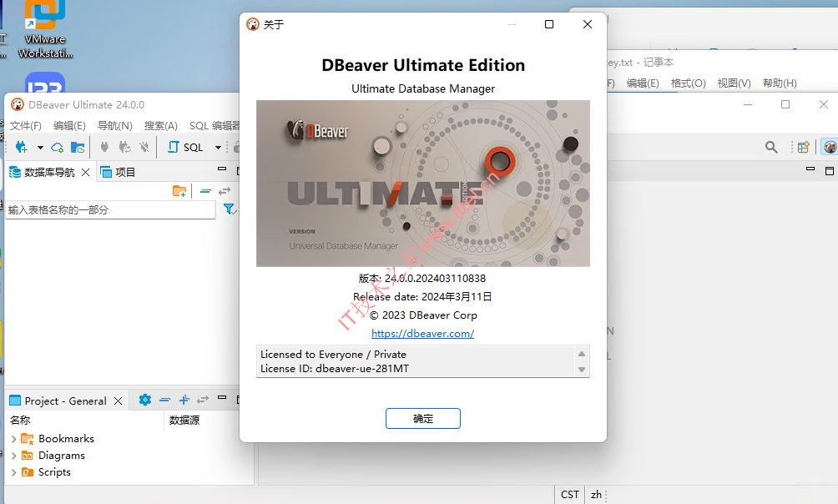This screenshot has width=838, height=504.
Task: Close the 数据库导航 tab
Action: pos(85,172)
